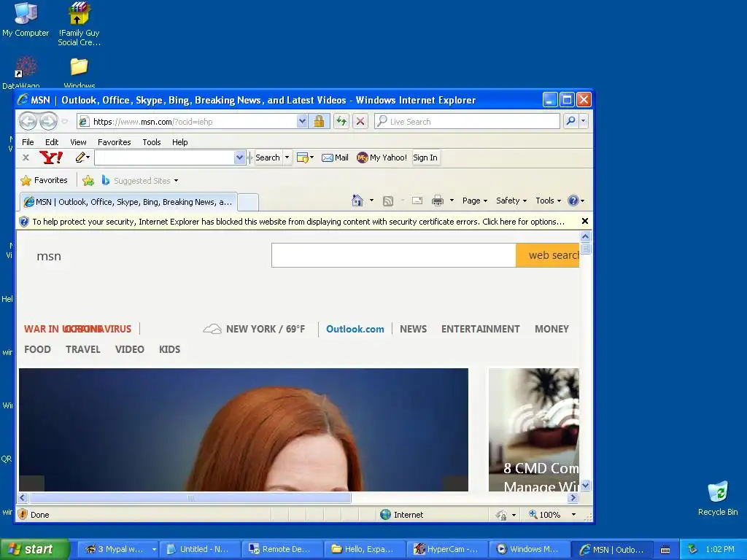The image size is (747, 560).
Task: Click the Yahoo toolbar Search button
Action: point(268,157)
